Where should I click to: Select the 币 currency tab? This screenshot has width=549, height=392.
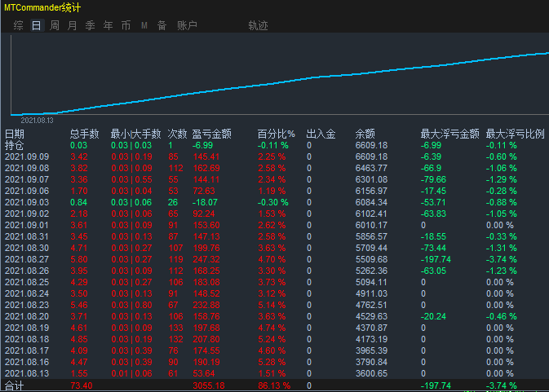click(x=126, y=25)
